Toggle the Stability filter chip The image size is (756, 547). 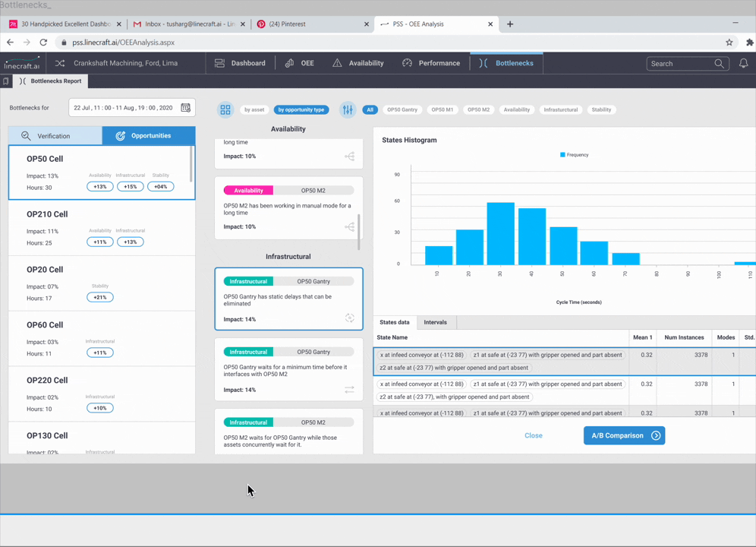(x=601, y=109)
